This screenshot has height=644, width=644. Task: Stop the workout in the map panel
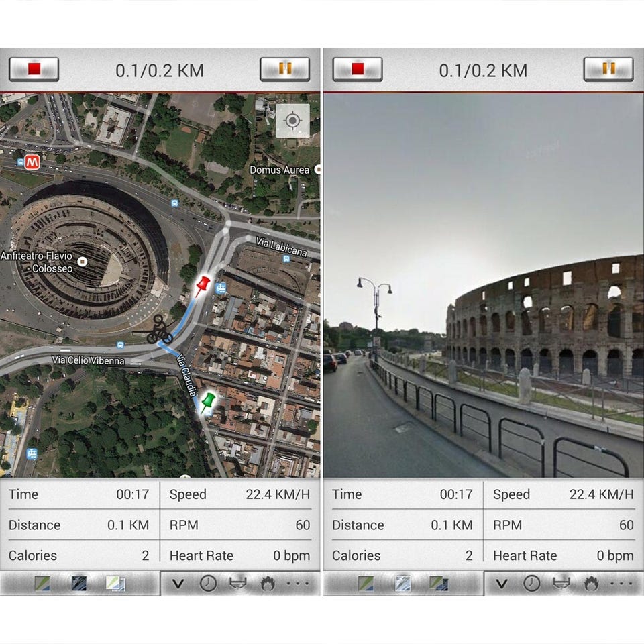34,69
